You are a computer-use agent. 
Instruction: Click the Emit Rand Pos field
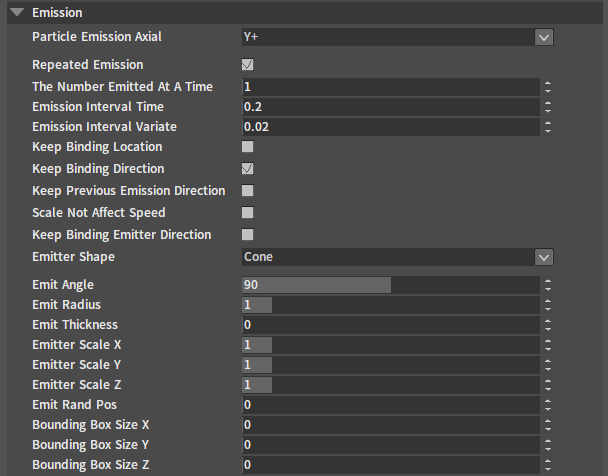point(390,405)
